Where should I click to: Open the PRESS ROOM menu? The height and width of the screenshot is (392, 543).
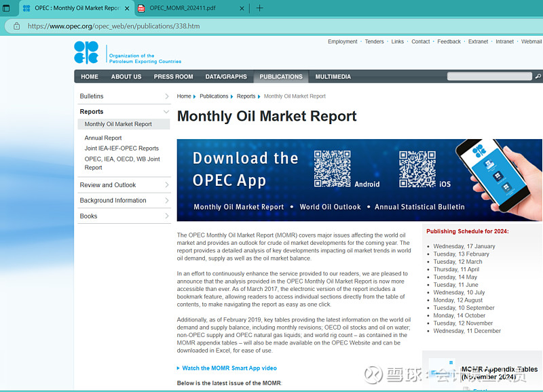click(x=173, y=77)
